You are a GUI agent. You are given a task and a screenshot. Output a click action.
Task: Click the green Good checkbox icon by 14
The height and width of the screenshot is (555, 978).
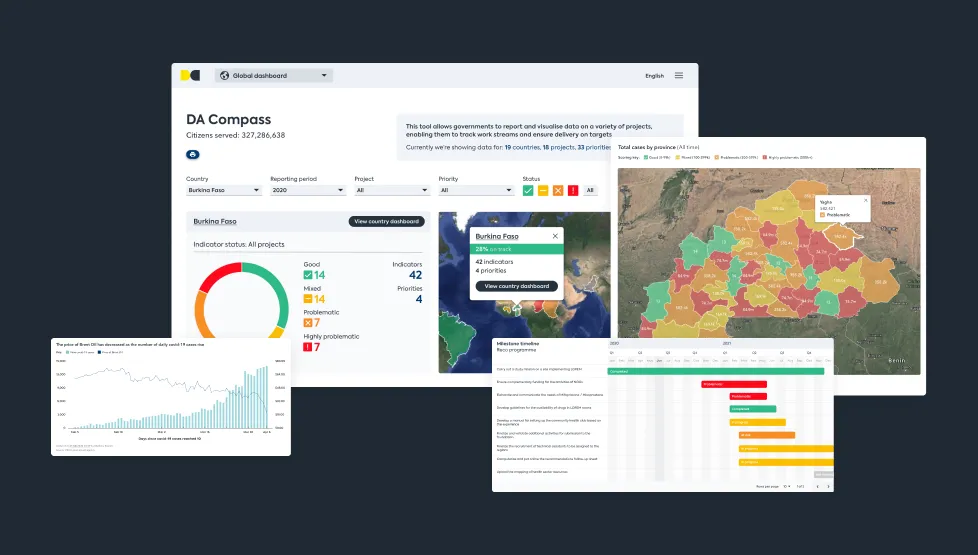[307, 275]
